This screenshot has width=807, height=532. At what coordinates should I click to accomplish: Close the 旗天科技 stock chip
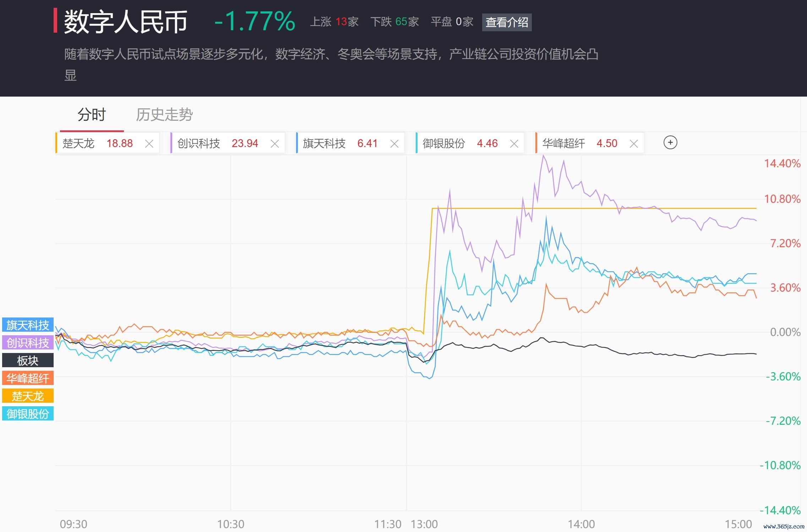pos(394,143)
